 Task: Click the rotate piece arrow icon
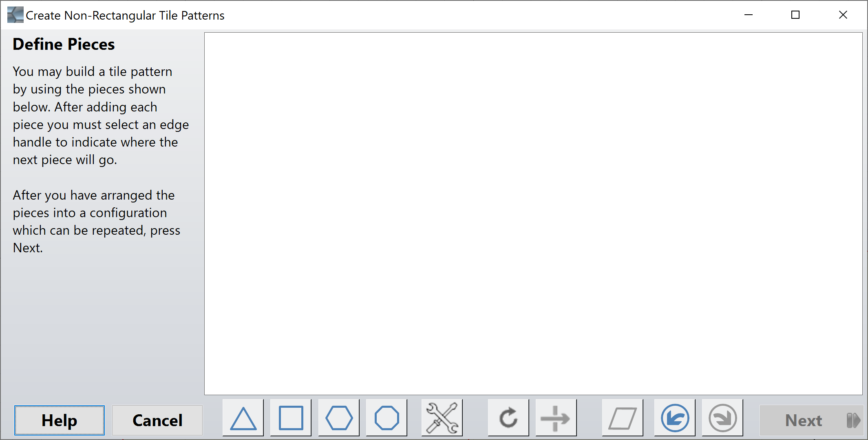(508, 418)
